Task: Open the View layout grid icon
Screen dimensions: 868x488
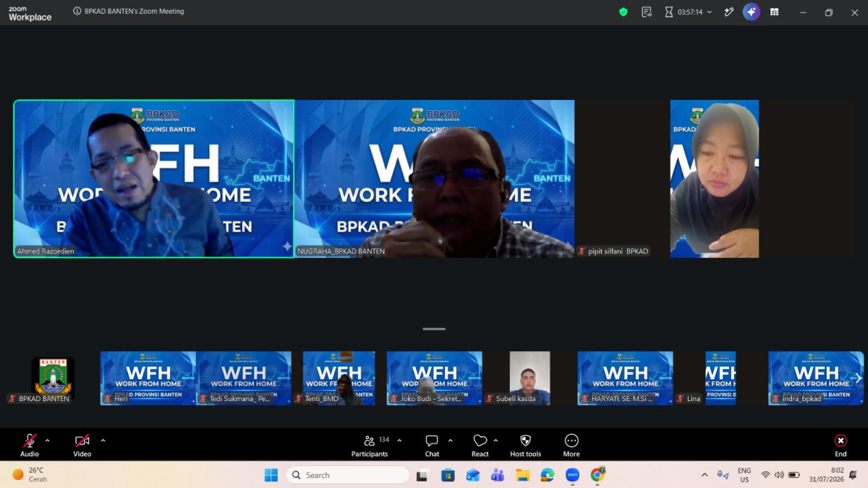Action: tap(775, 12)
